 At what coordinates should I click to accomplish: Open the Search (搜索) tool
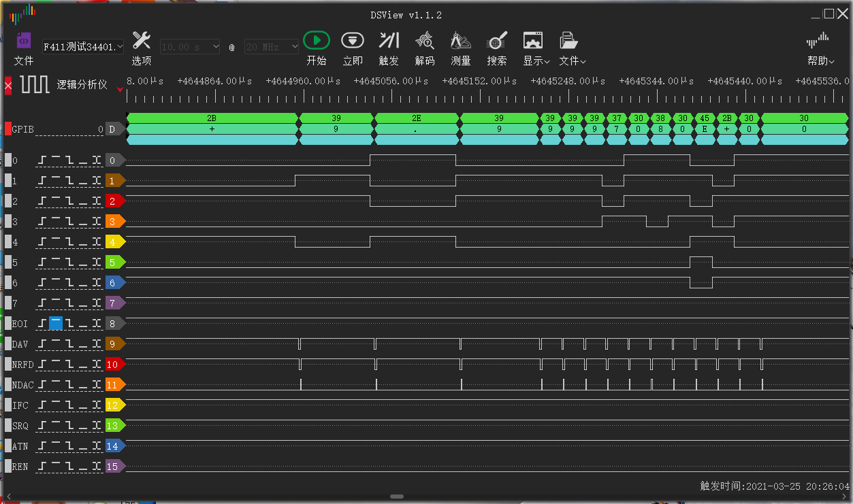click(497, 41)
